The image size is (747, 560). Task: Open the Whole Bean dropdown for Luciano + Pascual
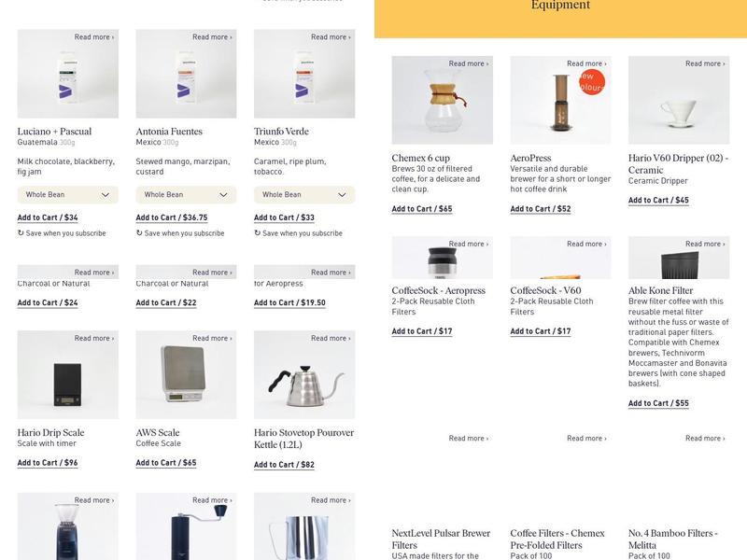67,195
